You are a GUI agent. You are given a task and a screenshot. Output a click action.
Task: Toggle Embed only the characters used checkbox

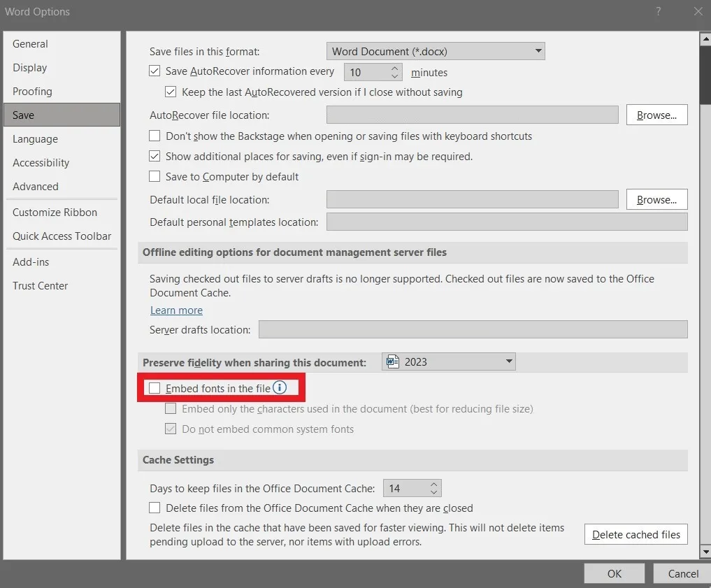pyautogui.click(x=171, y=408)
